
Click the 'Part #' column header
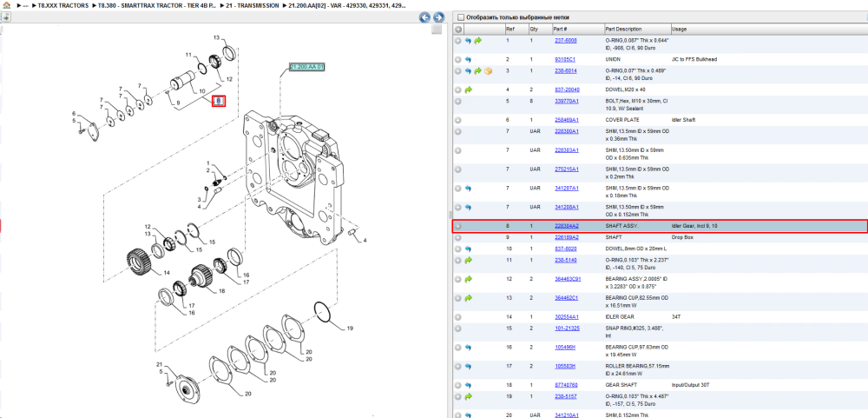pyautogui.click(x=560, y=29)
